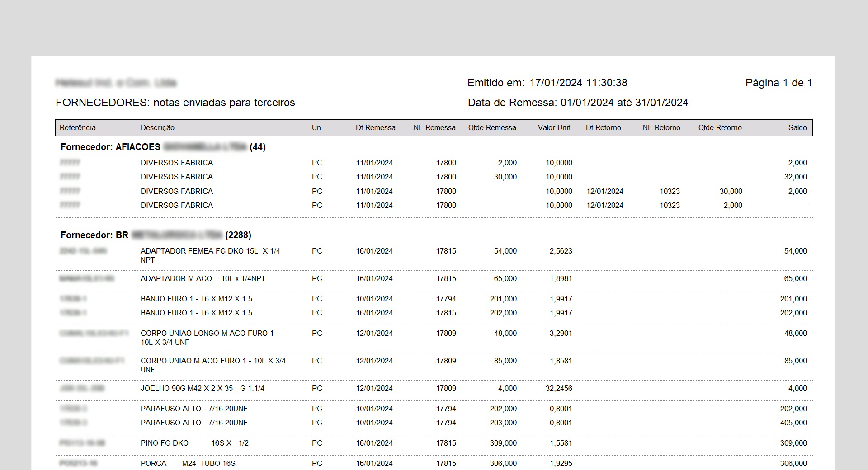868x470 pixels.
Task: Click the 'Dt Remessa' column header
Action: tap(376, 127)
